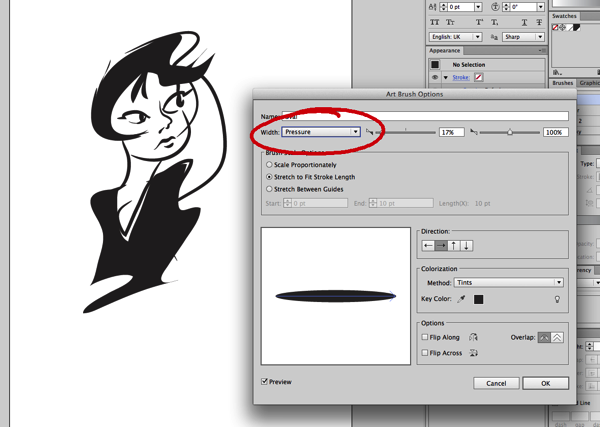Set brush direction to left arrow
Screen dimensions: 600x427
click(428, 245)
